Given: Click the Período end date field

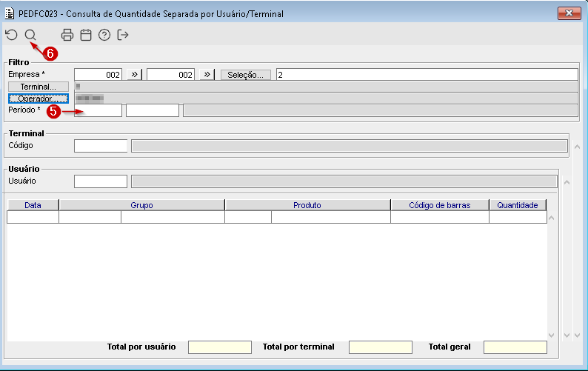Looking at the screenshot, I should click(x=153, y=110).
